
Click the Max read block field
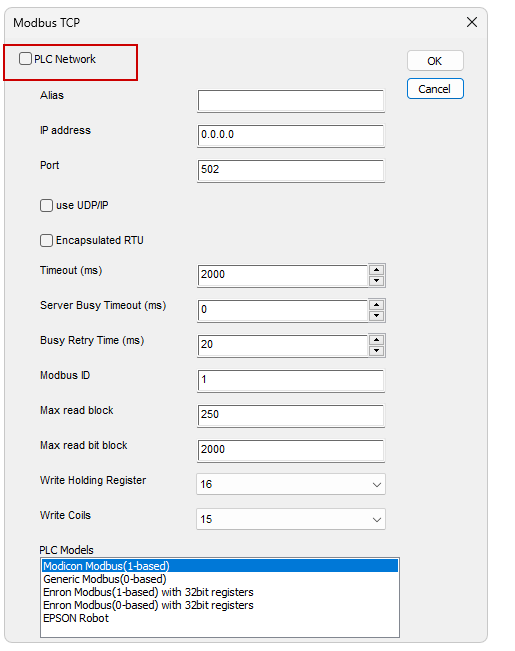291,415
